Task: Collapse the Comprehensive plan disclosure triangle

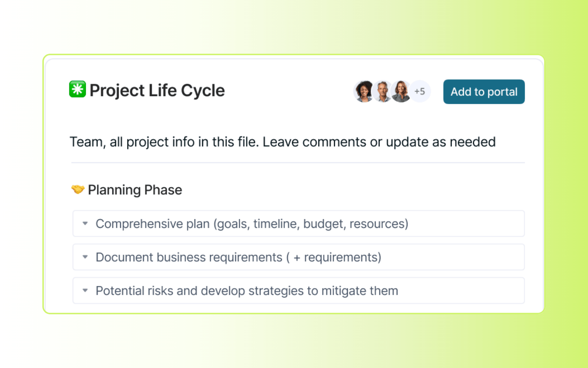Action: point(85,223)
